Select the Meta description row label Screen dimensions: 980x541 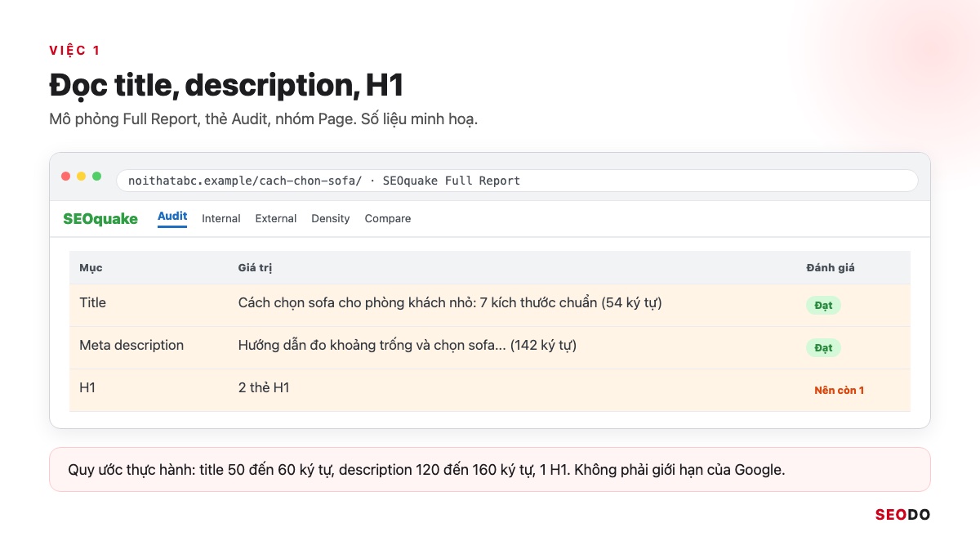(131, 345)
